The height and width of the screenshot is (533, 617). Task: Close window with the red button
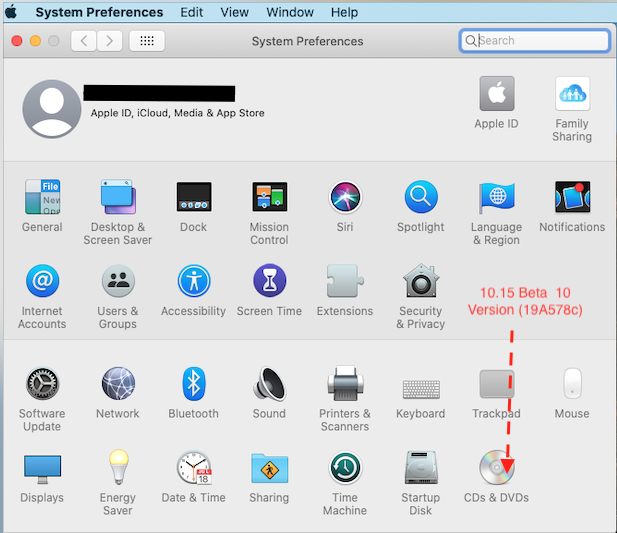pos(17,41)
